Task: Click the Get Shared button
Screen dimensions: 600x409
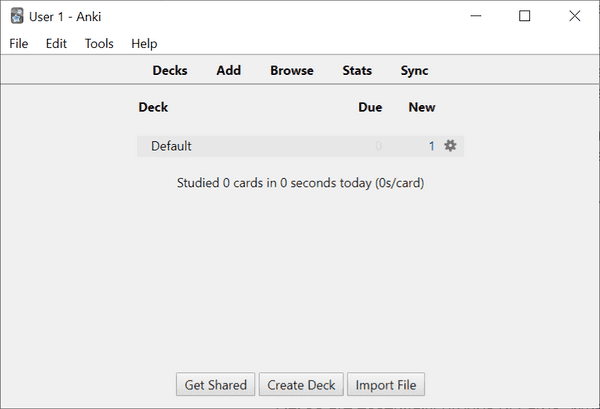Action: (x=216, y=385)
